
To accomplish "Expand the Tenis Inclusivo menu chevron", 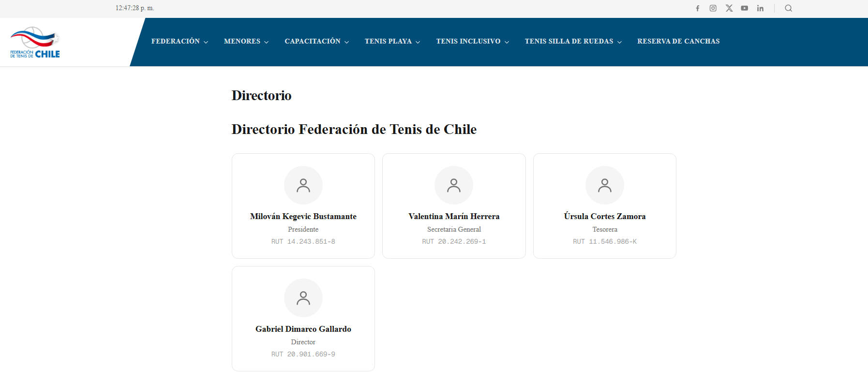I will click(507, 42).
